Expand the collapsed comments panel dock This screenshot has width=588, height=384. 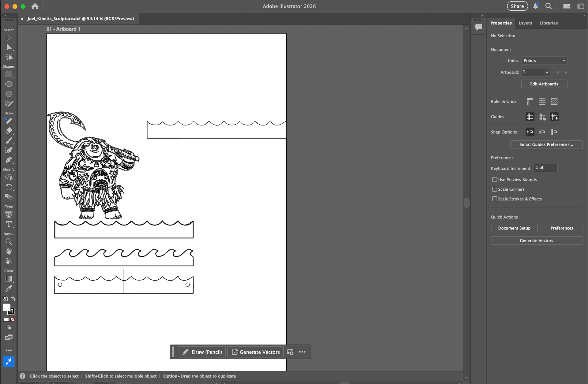[482, 15]
